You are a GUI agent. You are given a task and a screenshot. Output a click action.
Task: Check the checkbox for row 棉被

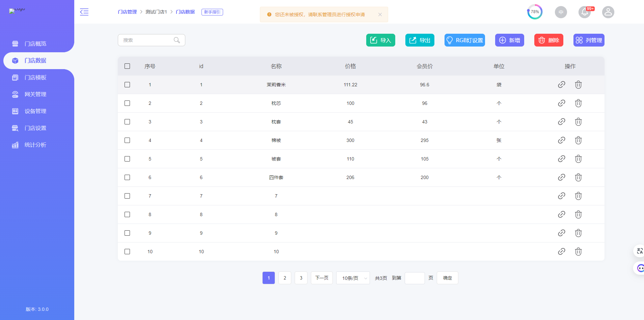pos(127,140)
